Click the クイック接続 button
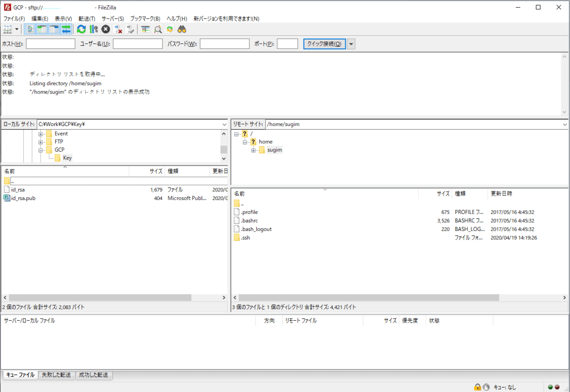This screenshot has height=392, width=570. [324, 44]
